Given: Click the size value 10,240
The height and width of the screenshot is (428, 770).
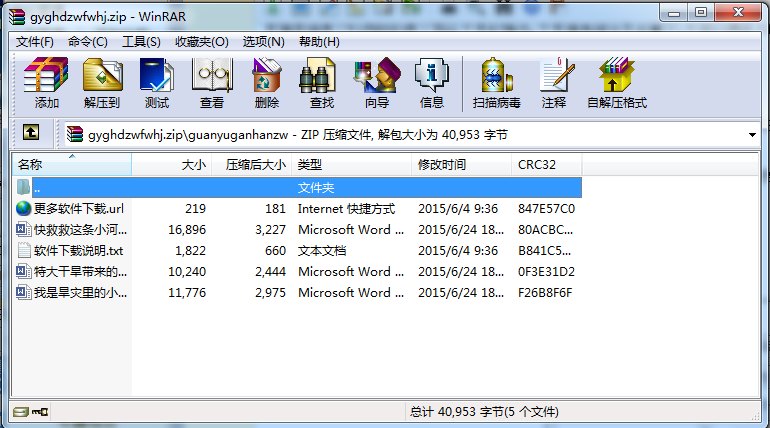Looking at the screenshot, I should tap(187, 271).
